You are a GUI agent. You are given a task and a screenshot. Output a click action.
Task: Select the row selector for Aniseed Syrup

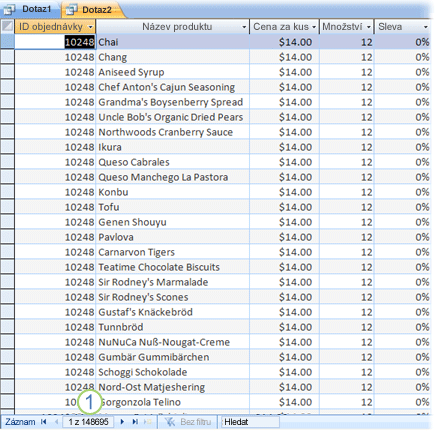tap(7, 72)
